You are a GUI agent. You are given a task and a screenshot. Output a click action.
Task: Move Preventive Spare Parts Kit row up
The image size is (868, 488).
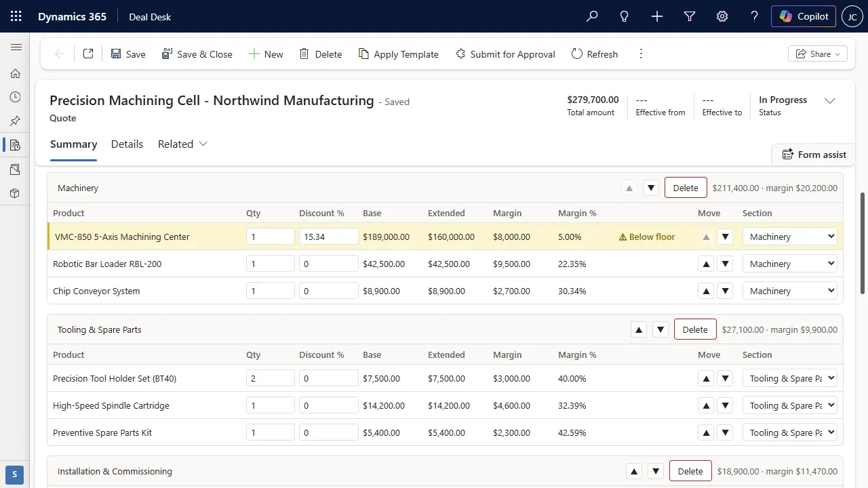click(x=706, y=432)
